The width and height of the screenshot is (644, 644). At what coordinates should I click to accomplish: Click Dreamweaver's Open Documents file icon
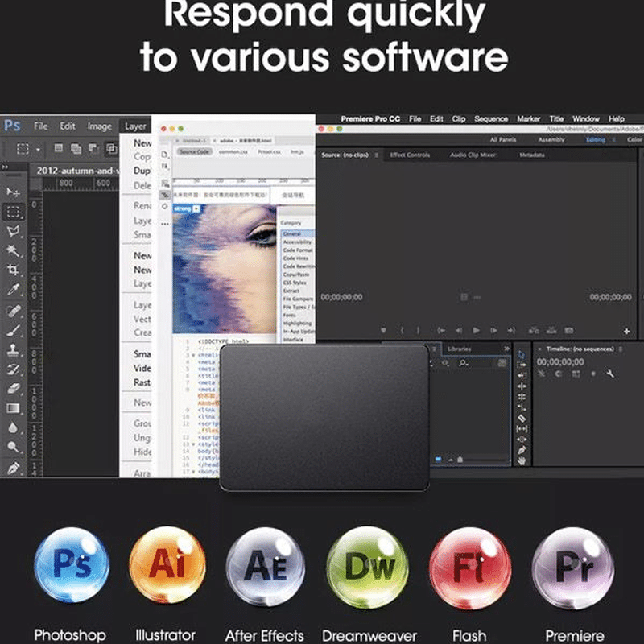[165, 154]
